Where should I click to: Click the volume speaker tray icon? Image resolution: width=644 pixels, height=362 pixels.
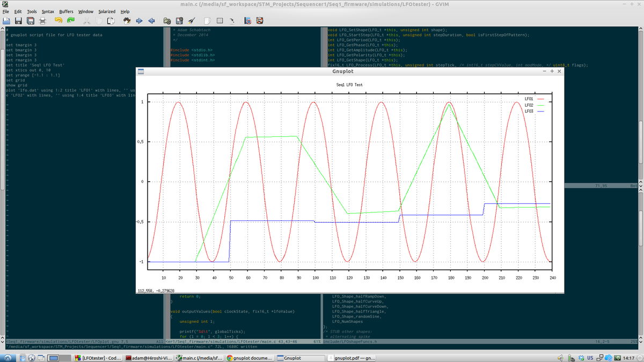(x=561, y=358)
